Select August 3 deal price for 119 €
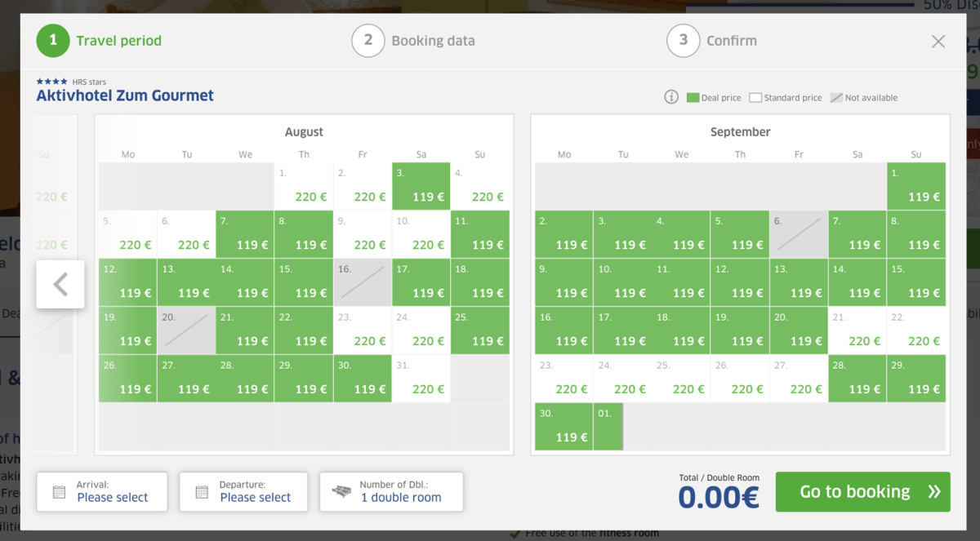The image size is (980, 541). point(421,186)
